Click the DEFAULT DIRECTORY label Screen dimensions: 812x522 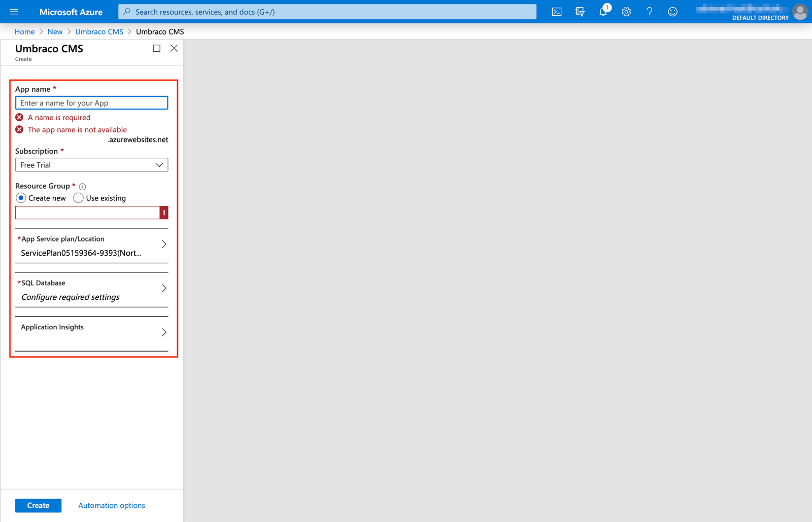[760, 18]
